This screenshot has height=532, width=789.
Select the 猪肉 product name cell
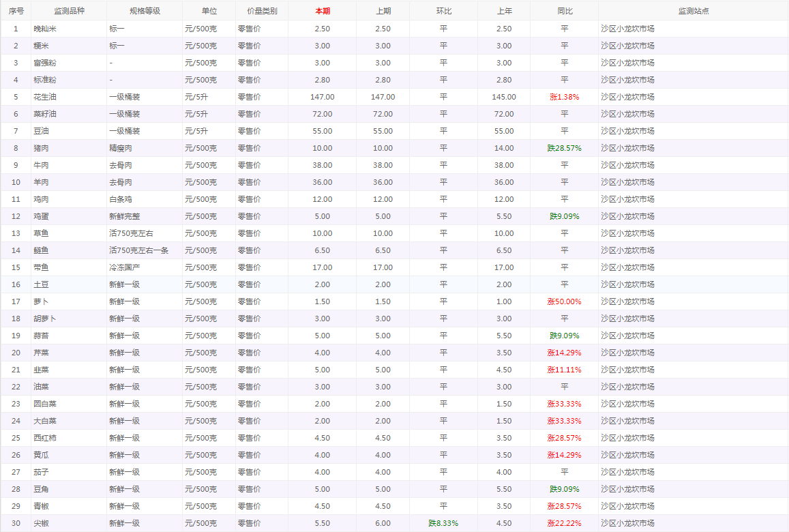tap(41, 148)
